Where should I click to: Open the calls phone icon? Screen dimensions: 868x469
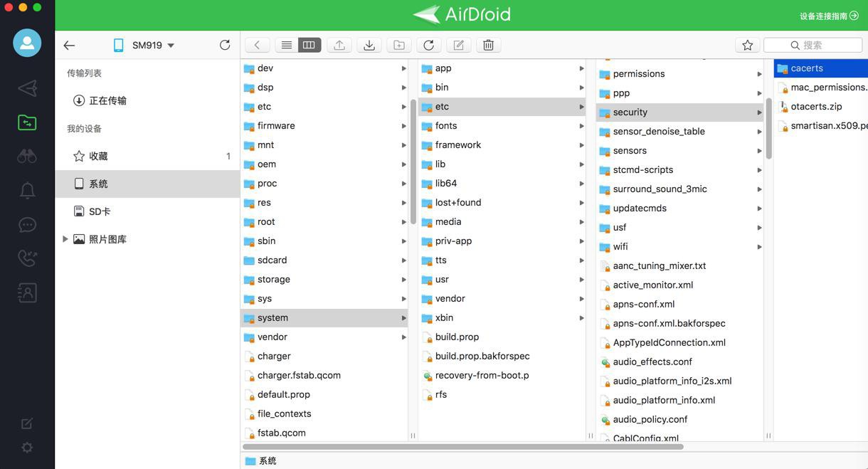(27, 258)
